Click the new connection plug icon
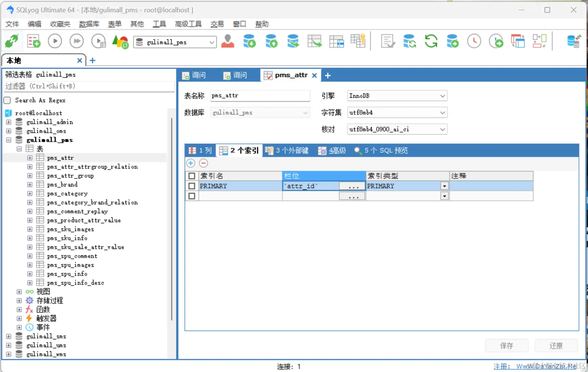Viewport: 588px width, 372px height. [12, 41]
